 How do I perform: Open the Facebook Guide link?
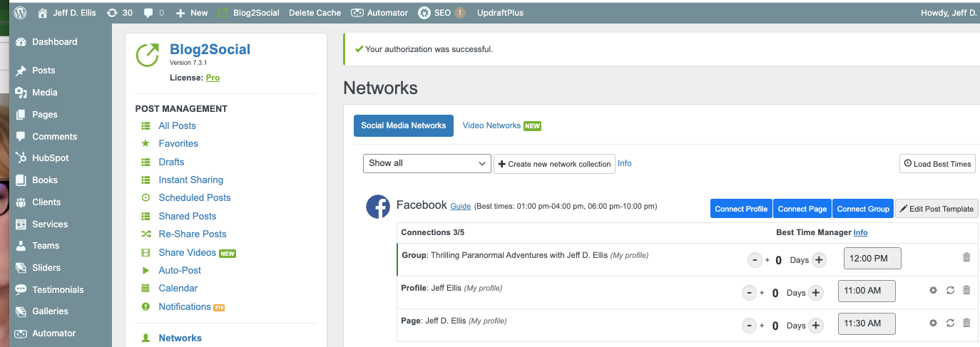(x=460, y=206)
